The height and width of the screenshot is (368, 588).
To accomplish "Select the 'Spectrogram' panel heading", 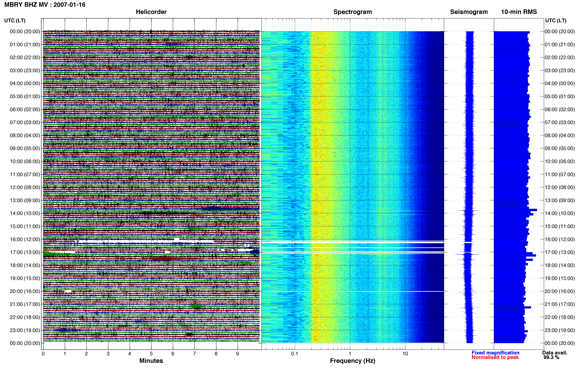I will [352, 12].
